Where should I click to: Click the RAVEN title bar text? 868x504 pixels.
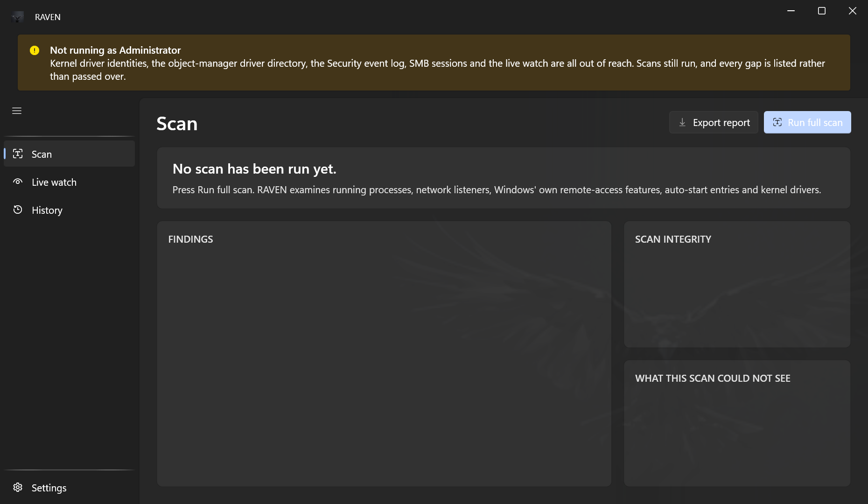[48, 17]
